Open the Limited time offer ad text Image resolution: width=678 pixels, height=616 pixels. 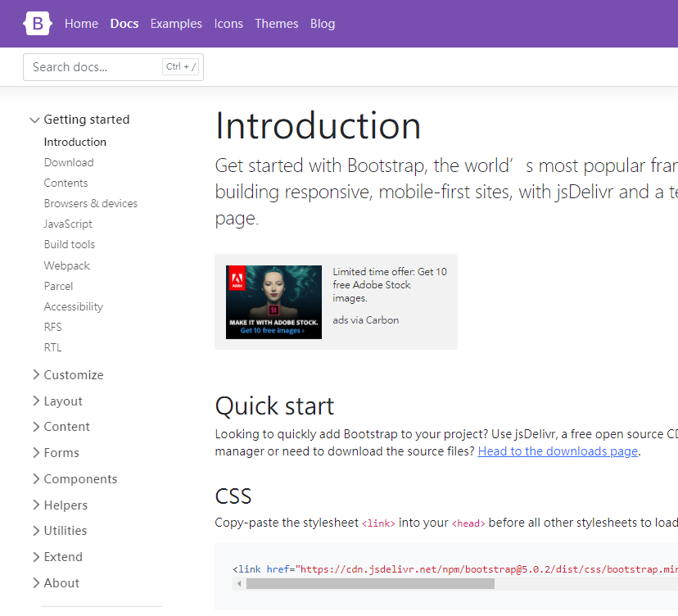[390, 284]
